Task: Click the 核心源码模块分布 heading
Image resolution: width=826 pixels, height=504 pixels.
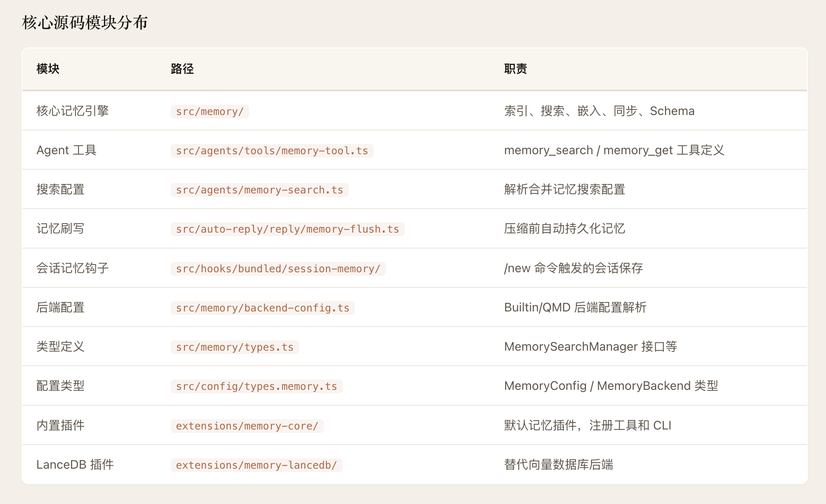Action: (85, 22)
